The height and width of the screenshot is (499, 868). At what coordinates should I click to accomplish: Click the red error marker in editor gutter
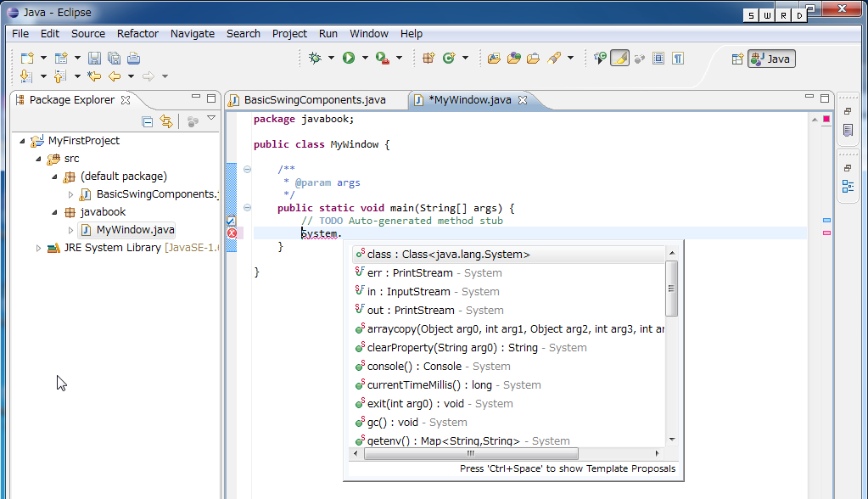(x=232, y=233)
